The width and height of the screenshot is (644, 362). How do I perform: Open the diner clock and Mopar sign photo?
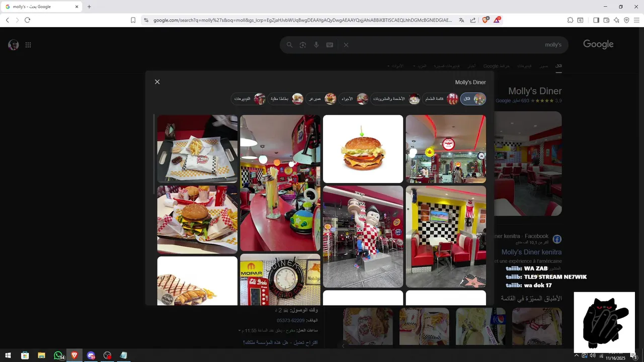click(x=280, y=280)
